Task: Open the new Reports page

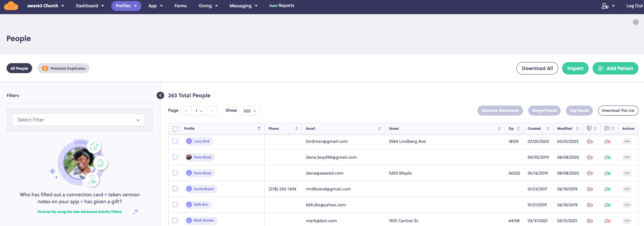Action: [282, 6]
